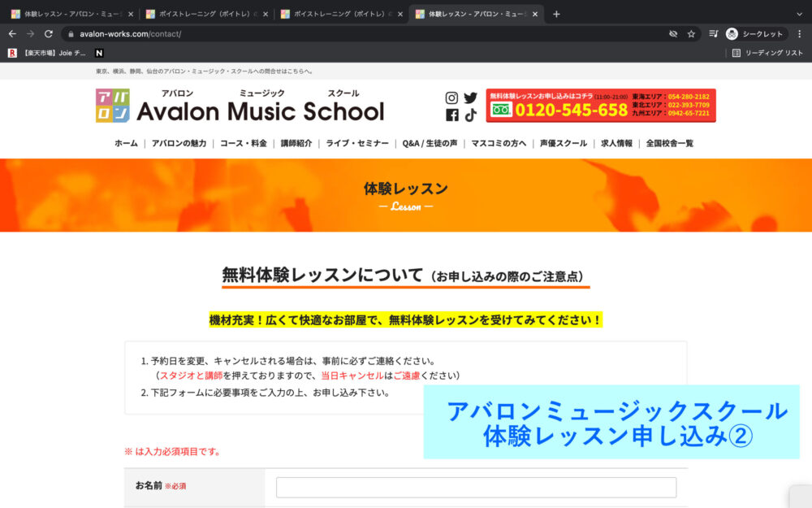
Task: Click the red 当日キャンセル text
Action: [352, 376]
